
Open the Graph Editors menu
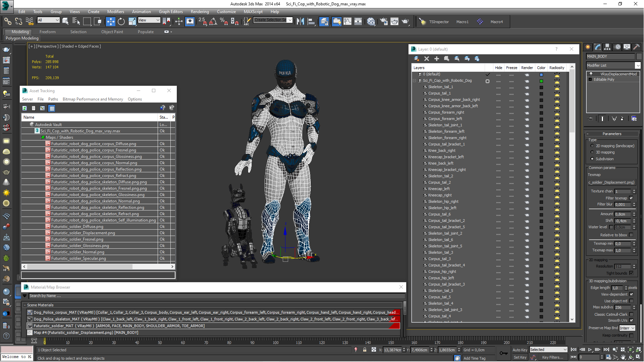point(171,11)
